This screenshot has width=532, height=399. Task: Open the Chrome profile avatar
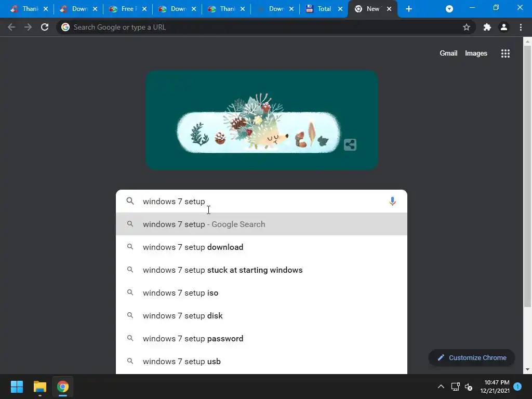pyautogui.click(x=504, y=27)
